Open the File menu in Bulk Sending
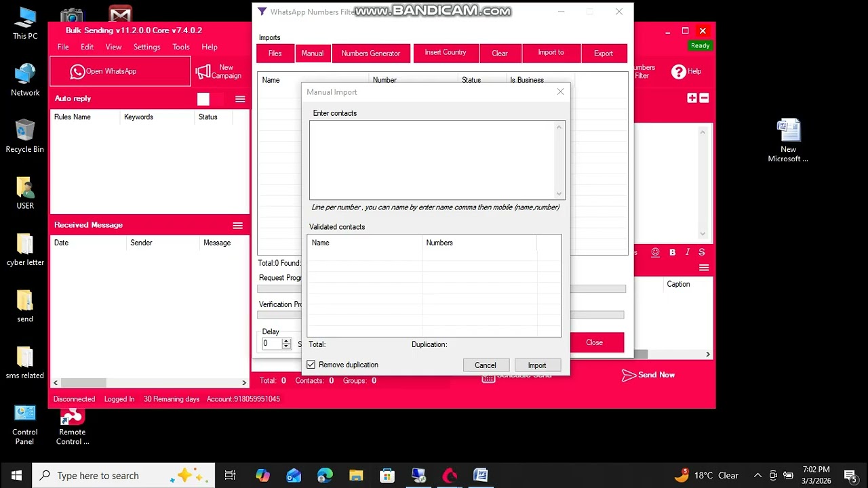868x488 pixels. 63,47
